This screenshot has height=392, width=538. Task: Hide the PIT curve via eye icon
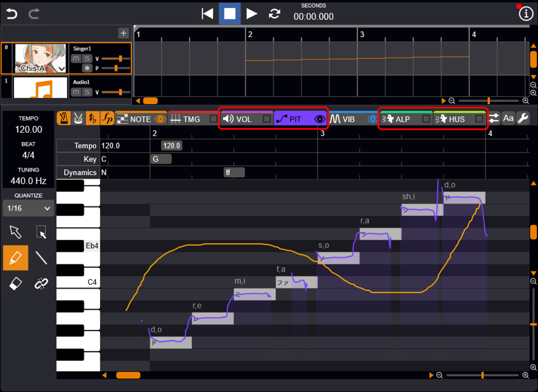[x=320, y=119]
